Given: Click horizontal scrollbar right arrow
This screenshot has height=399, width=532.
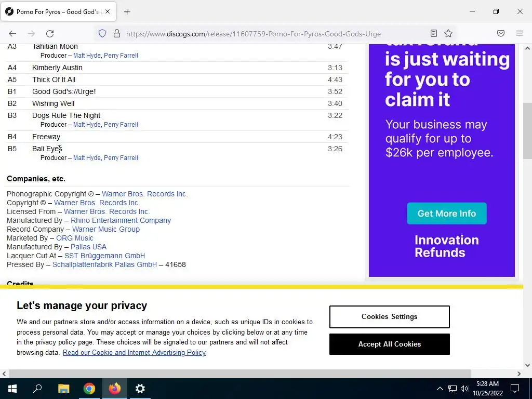Looking at the screenshot, I should pyautogui.click(x=519, y=374).
